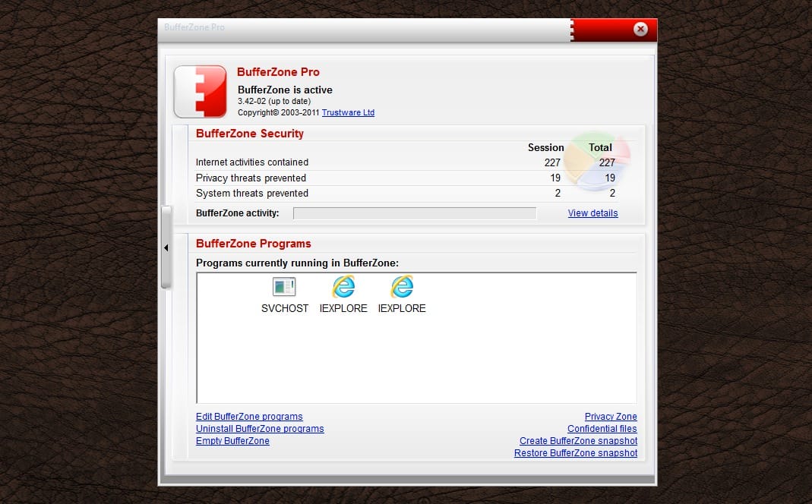Click total value 2 for System threats
The height and width of the screenshot is (504, 812).
point(612,193)
